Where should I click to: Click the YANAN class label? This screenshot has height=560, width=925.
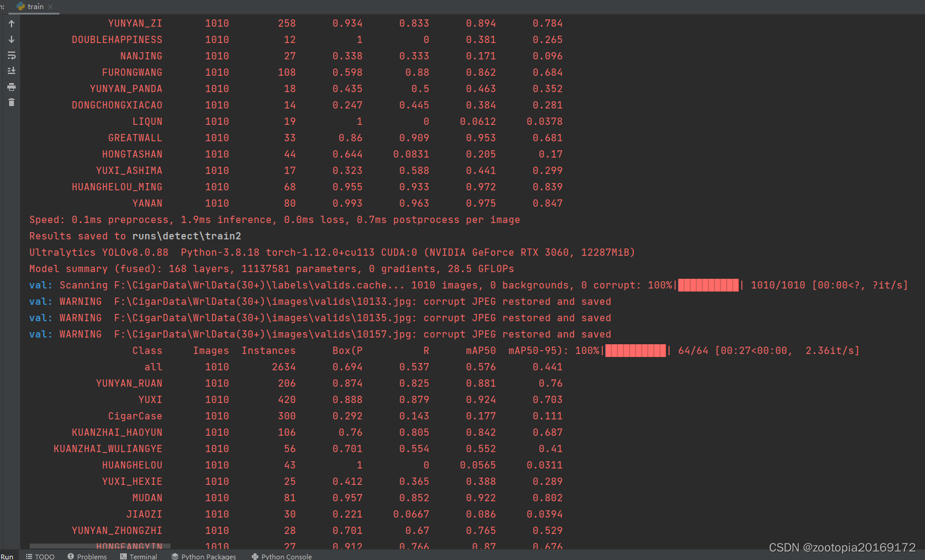coord(147,203)
